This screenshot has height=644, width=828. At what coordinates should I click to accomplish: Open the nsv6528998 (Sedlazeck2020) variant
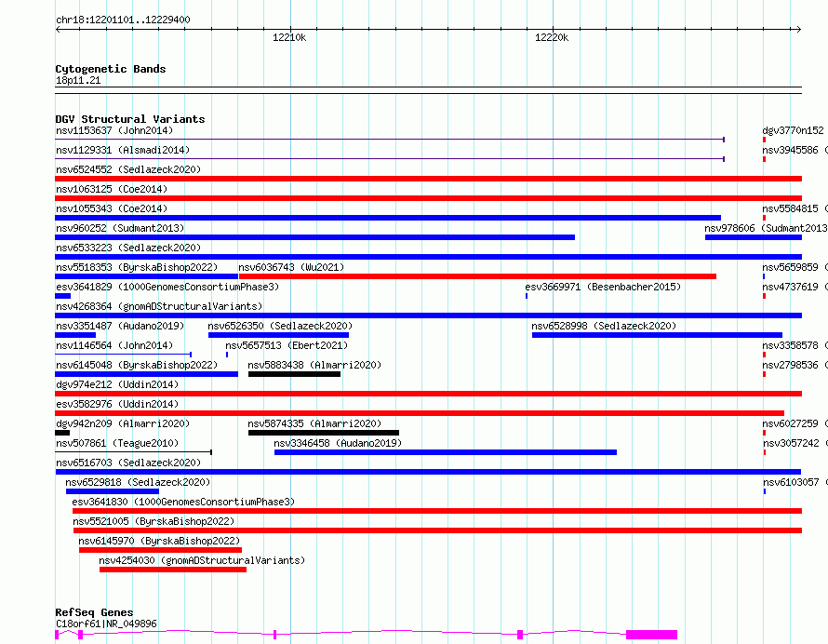(657, 335)
